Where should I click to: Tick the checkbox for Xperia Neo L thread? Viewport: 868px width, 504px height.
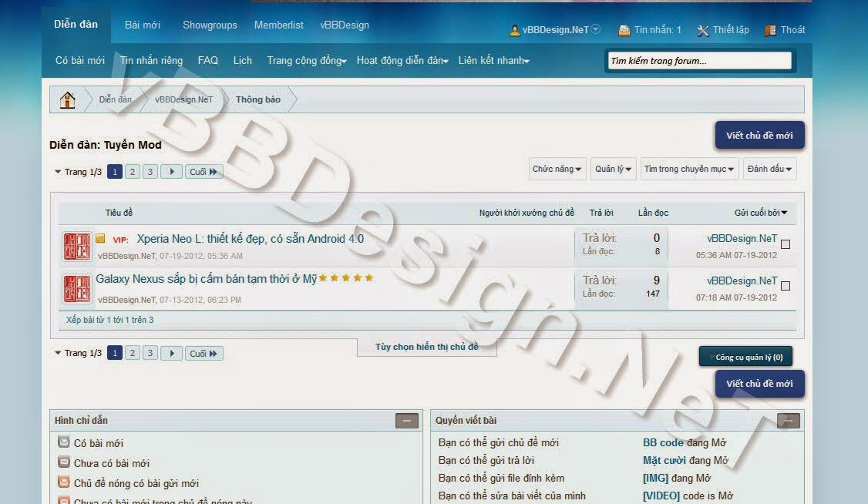pos(785,244)
